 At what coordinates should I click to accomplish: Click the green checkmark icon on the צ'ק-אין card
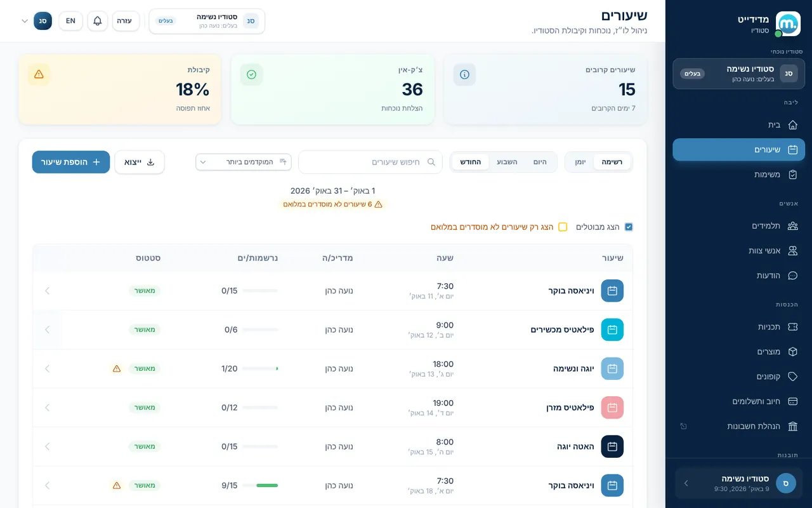251,74
